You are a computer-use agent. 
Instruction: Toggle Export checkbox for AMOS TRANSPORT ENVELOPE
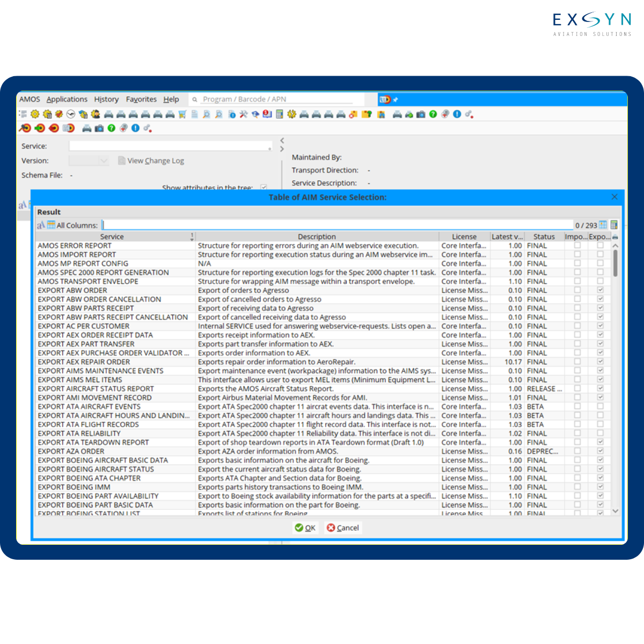point(601,281)
